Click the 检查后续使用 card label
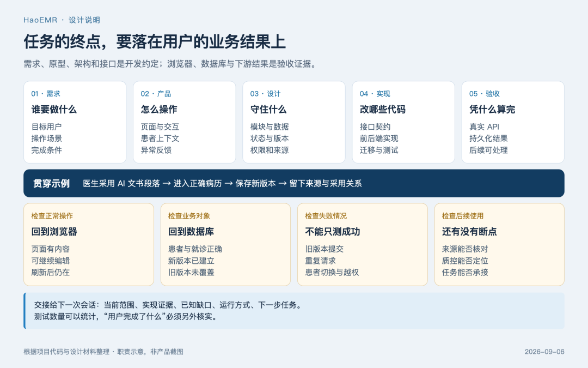588x368 pixels. pos(463,216)
